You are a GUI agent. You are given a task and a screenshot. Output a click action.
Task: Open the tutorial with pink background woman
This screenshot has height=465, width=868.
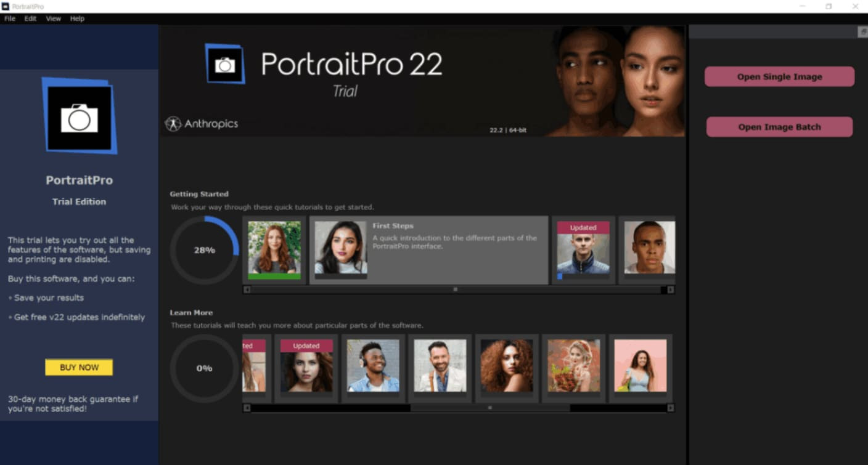pyautogui.click(x=641, y=368)
